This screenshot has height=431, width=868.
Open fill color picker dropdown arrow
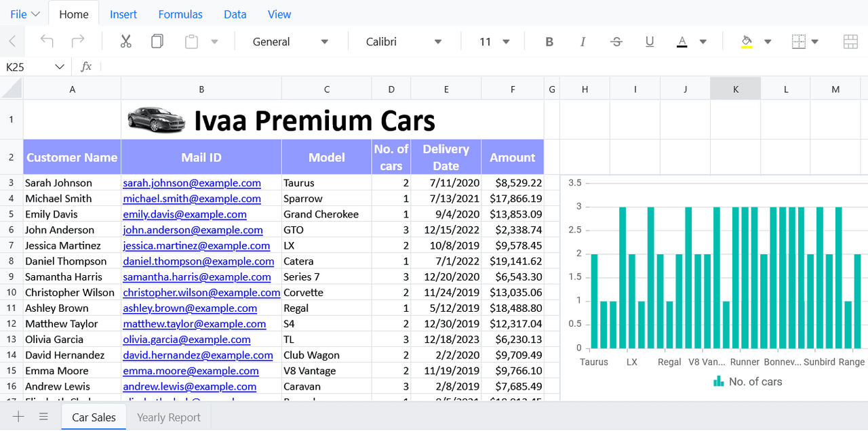coord(768,42)
